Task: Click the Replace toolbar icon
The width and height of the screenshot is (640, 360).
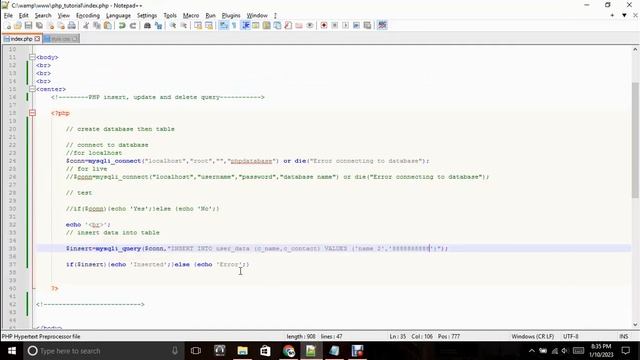Action: [x=158, y=26]
